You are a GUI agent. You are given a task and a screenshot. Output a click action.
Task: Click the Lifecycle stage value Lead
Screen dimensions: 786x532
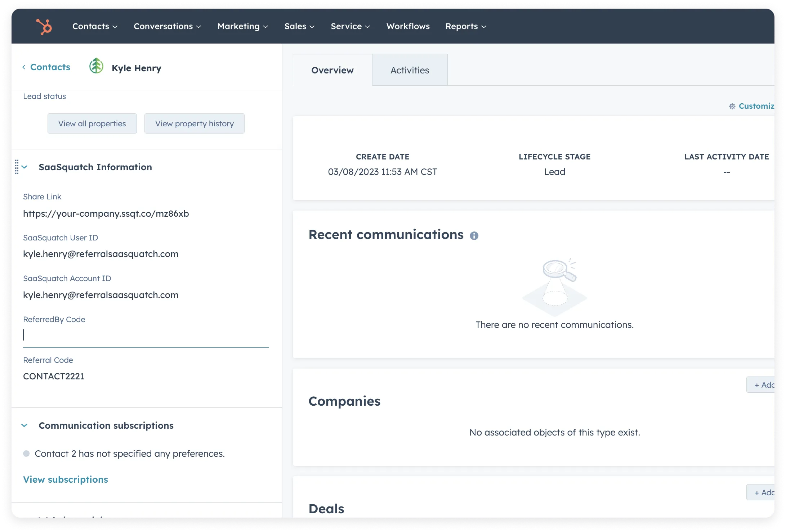pyautogui.click(x=555, y=172)
